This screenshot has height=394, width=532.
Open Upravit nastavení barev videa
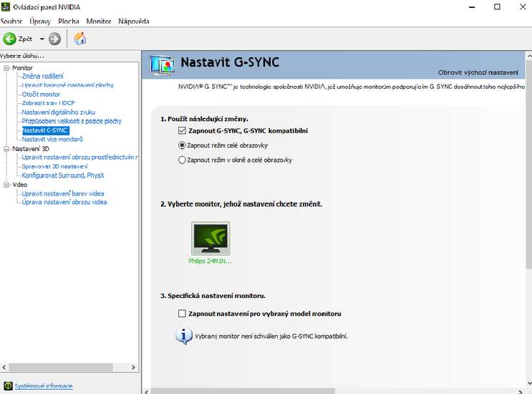tap(63, 193)
